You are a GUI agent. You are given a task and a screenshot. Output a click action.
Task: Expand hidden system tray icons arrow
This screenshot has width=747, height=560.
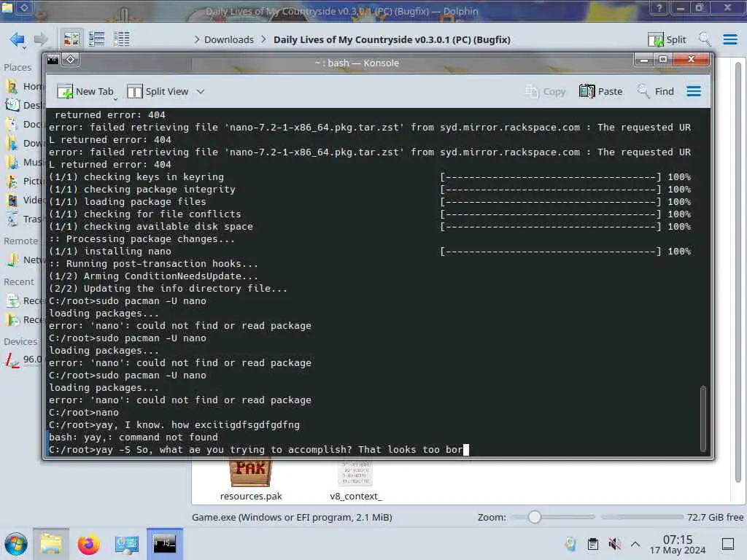click(x=635, y=544)
